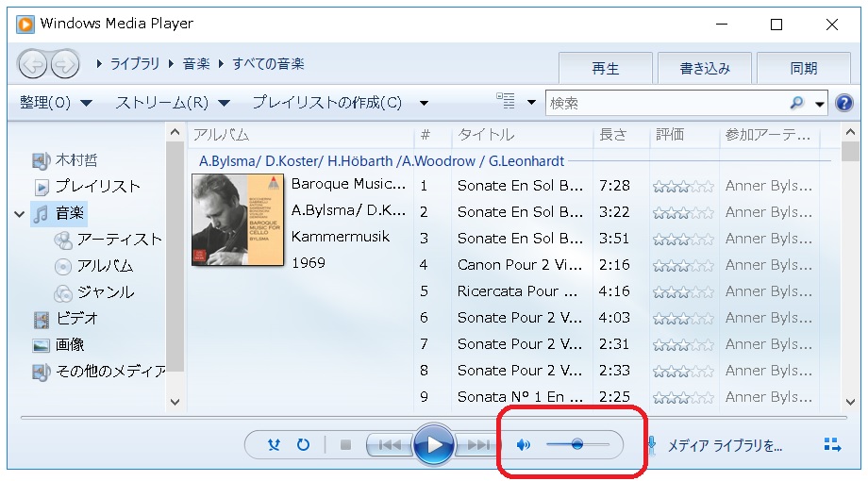Image resolution: width=868 pixels, height=481 pixels.
Task: Toggle shuffle playback mode
Action: pos(274,444)
